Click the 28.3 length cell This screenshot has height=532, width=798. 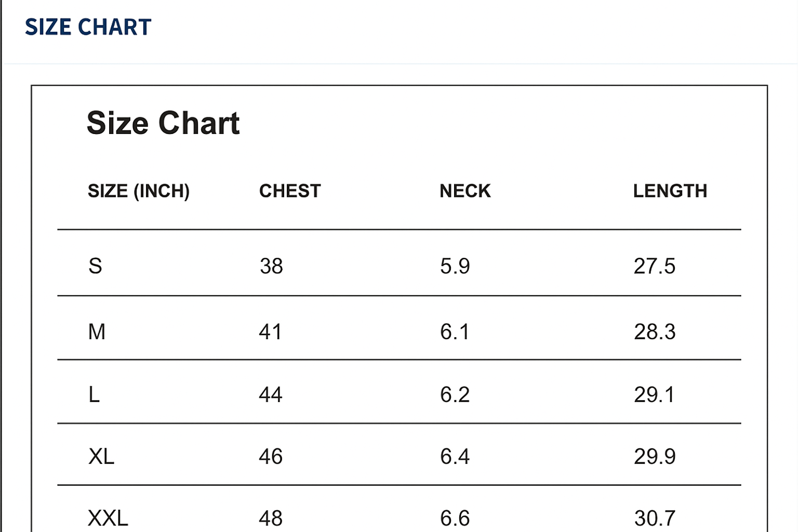tap(654, 331)
